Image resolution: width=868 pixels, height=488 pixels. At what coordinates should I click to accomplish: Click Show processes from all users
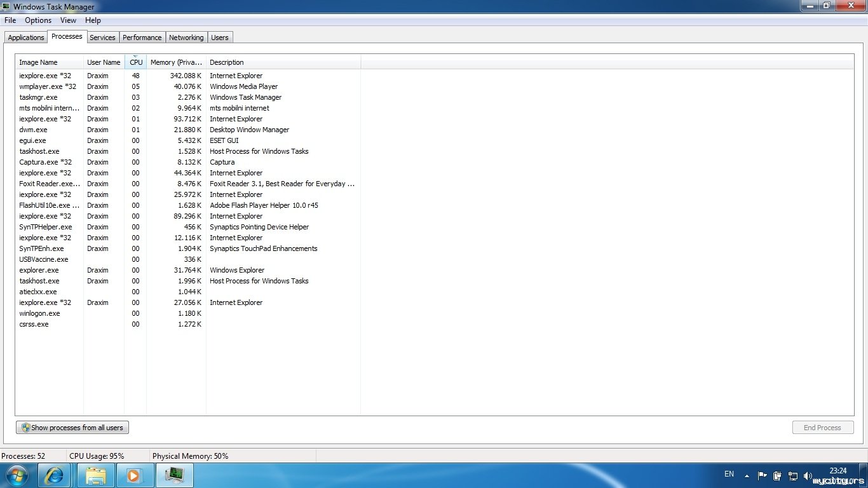[72, 428]
